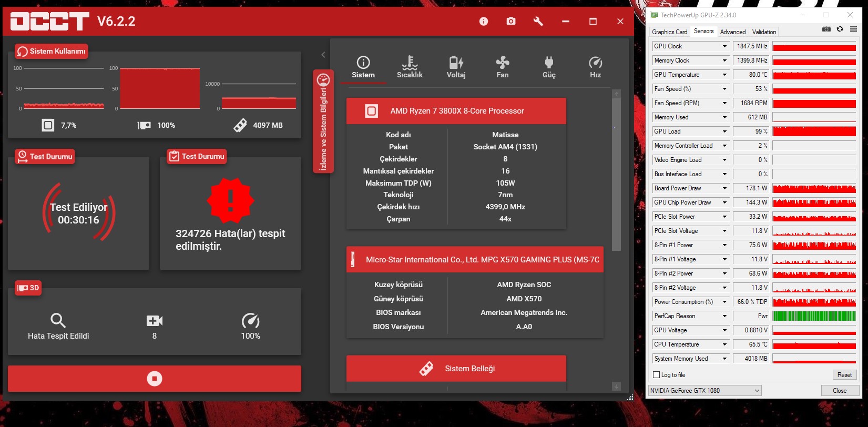
Task: Open GPU-Z hamburger menu icon
Action: point(853,29)
